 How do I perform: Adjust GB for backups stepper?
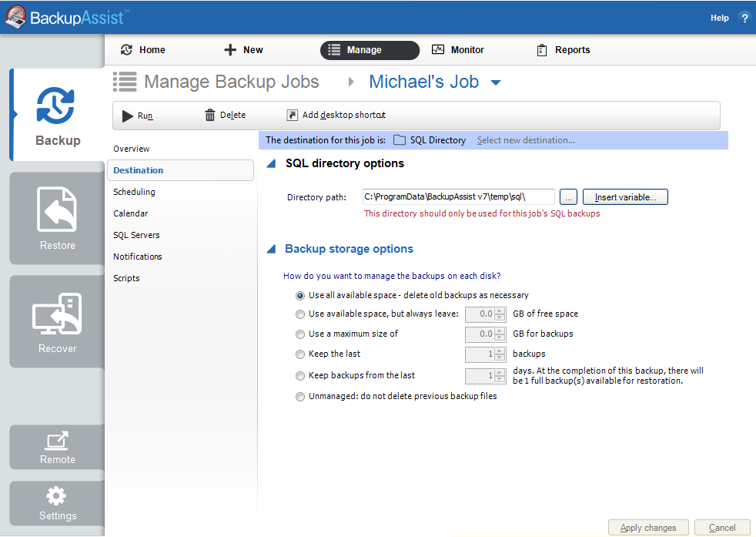point(500,334)
